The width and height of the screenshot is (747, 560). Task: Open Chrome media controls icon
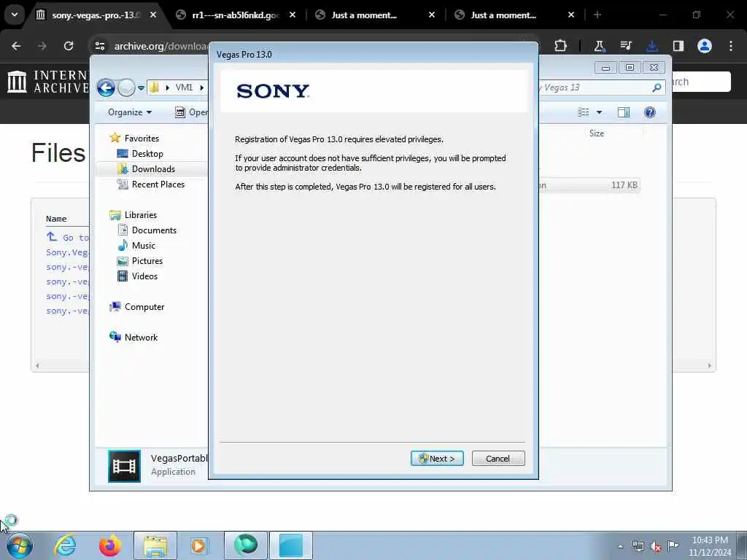tap(625, 46)
